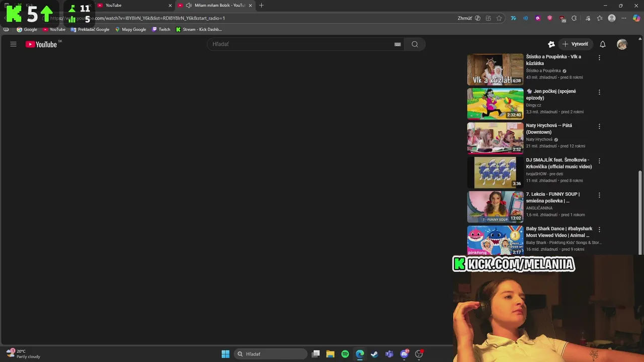Click the YouTube search magnifier button
644x362 pixels.
[x=415, y=44]
